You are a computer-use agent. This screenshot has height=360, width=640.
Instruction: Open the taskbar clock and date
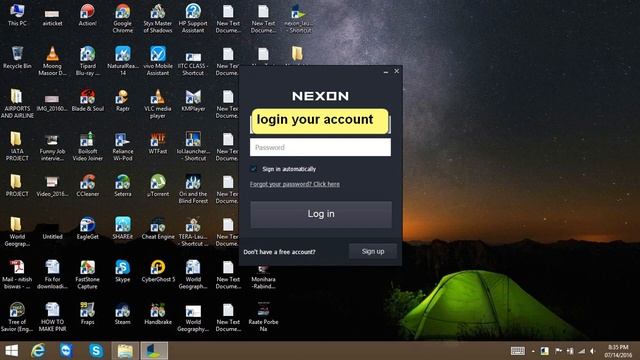(618, 351)
